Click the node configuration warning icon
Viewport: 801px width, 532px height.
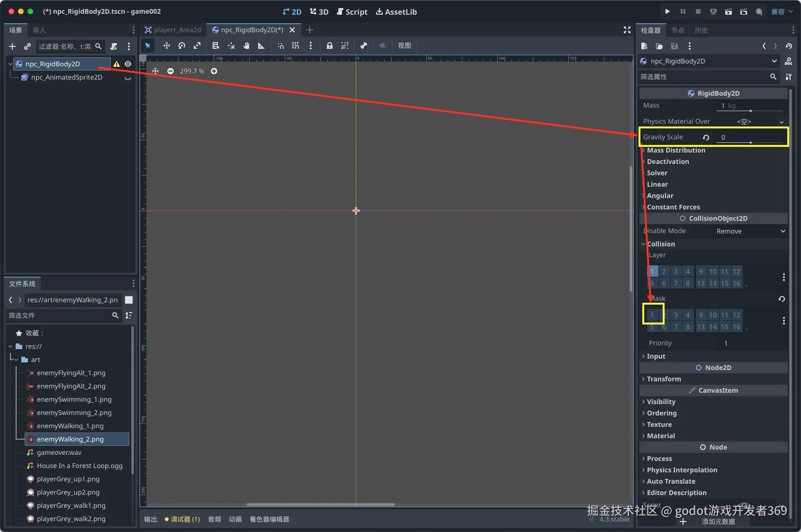(x=117, y=64)
